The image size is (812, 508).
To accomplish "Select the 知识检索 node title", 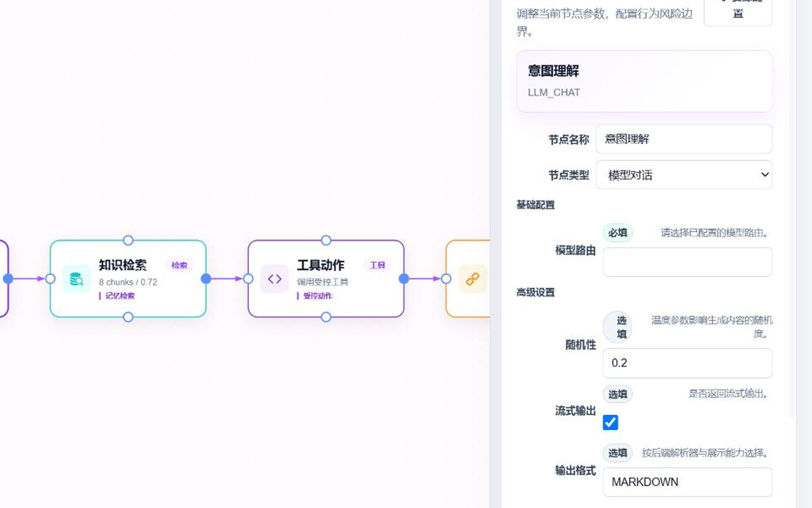I will (x=122, y=265).
